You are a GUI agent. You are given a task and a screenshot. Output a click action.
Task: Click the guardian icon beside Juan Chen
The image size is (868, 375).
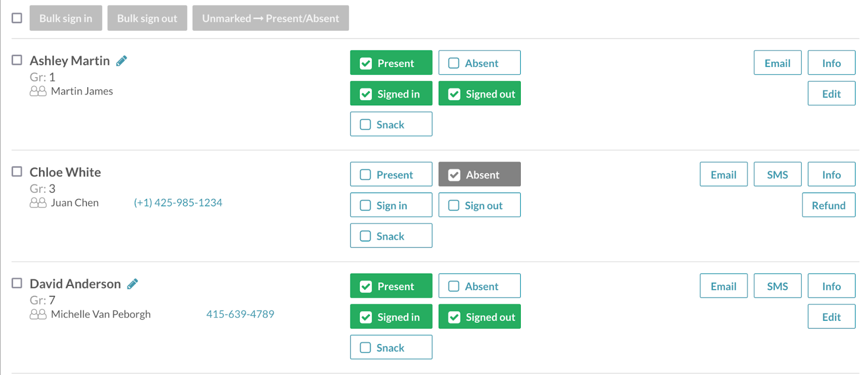click(x=38, y=203)
